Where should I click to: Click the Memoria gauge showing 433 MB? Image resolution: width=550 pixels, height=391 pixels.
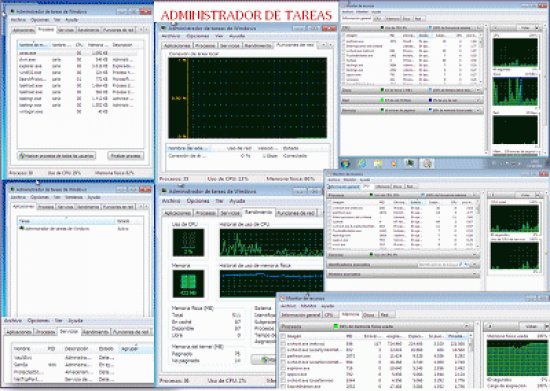[x=188, y=284]
